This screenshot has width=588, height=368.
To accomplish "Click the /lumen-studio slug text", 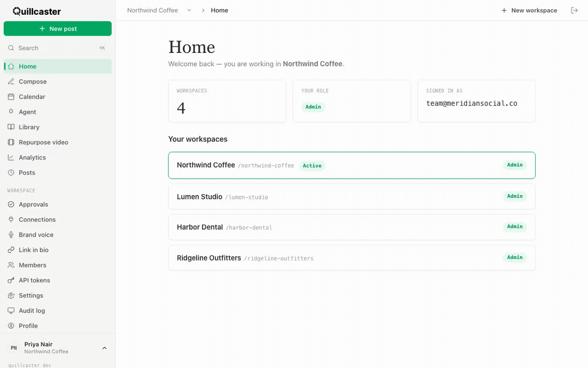I will 247,197.
